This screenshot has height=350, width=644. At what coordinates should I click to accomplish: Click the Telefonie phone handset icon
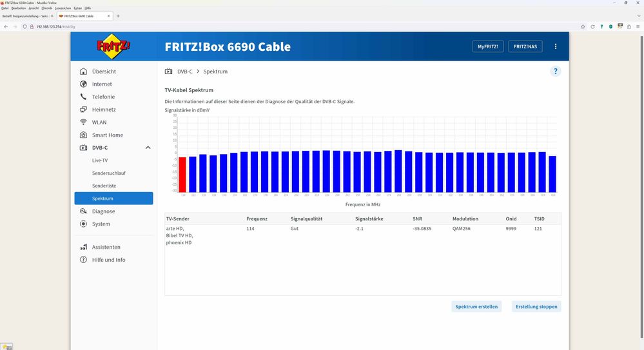[x=83, y=97]
